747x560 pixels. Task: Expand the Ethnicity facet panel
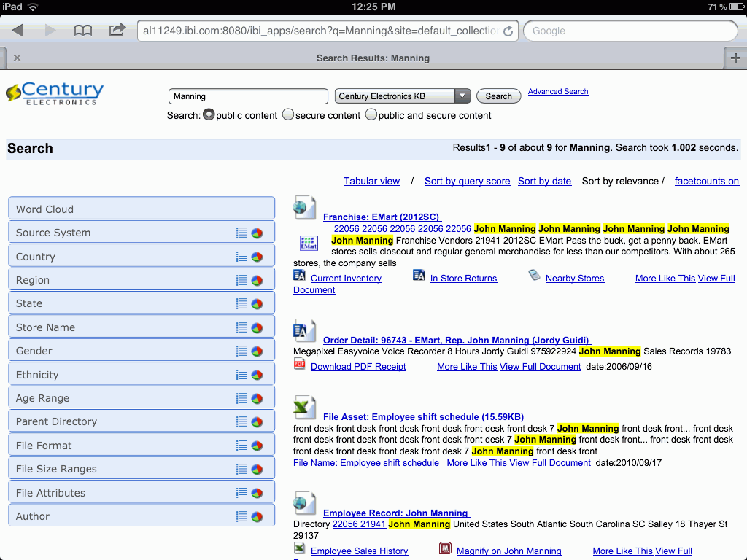coord(142,375)
